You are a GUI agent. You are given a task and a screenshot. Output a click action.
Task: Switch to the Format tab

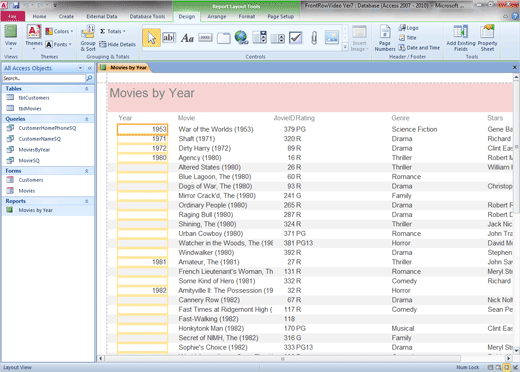click(x=247, y=16)
